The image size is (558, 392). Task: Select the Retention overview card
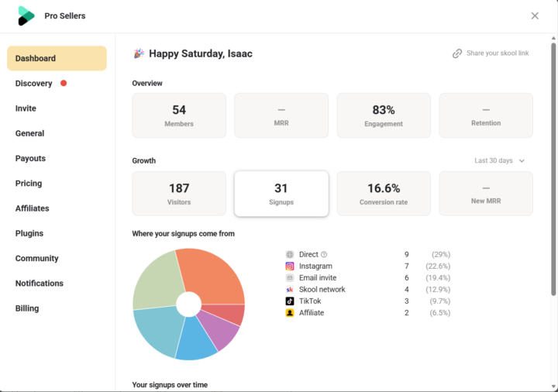[486, 115]
